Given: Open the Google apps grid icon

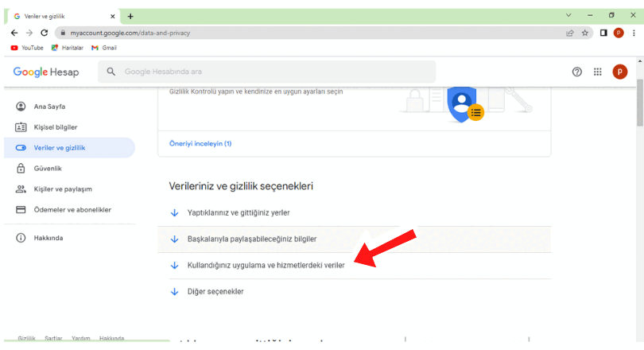Looking at the screenshot, I should coord(598,72).
